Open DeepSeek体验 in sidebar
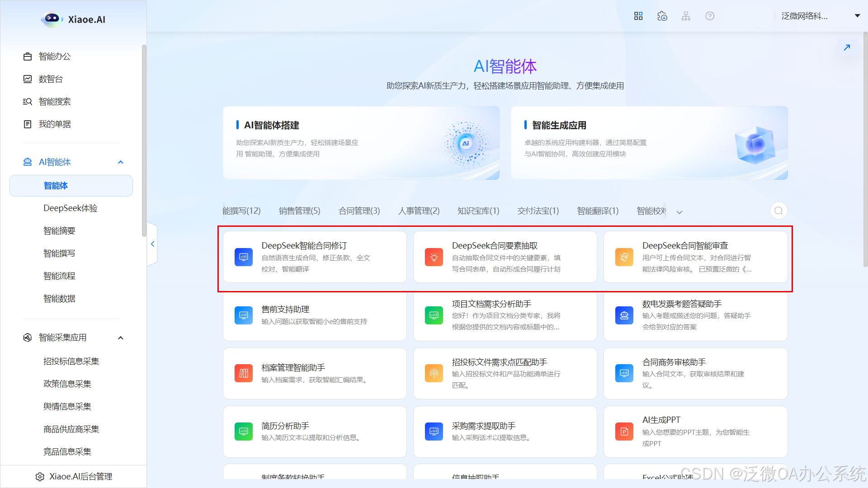Viewport: 868px width, 488px height. click(71, 208)
